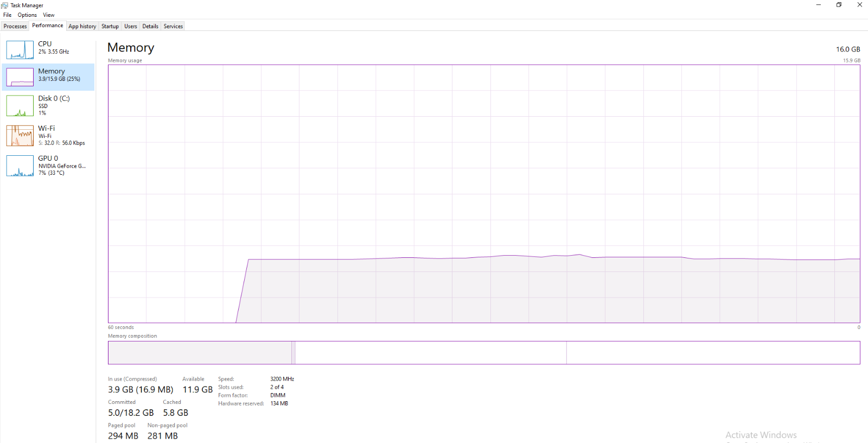The height and width of the screenshot is (443, 868).
Task: Click the Memory composition bar in-use segment
Action: (x=200, y=353)
